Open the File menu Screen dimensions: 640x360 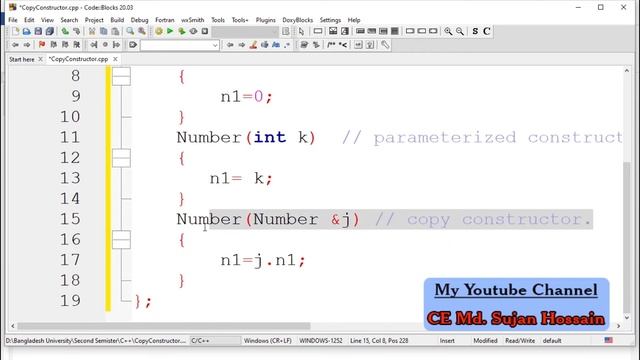tap(13, 20)
